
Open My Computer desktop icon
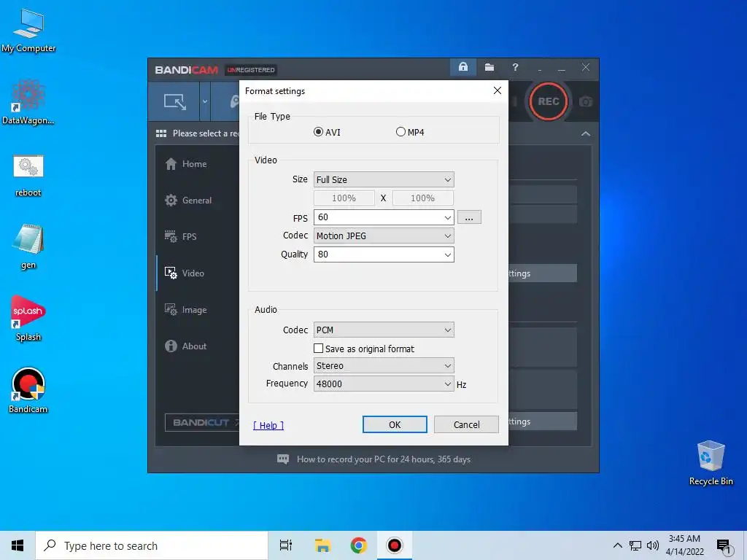pos(28,31)
